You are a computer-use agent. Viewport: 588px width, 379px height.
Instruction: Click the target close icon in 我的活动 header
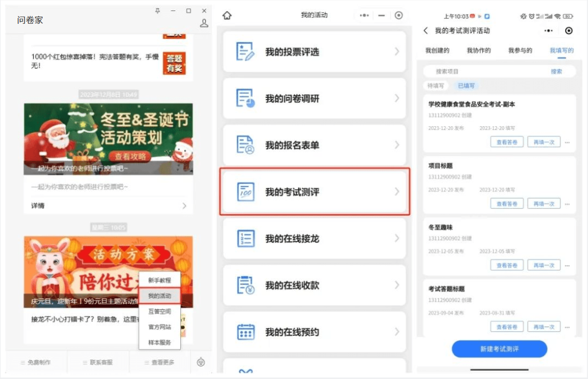pos(399,15)
